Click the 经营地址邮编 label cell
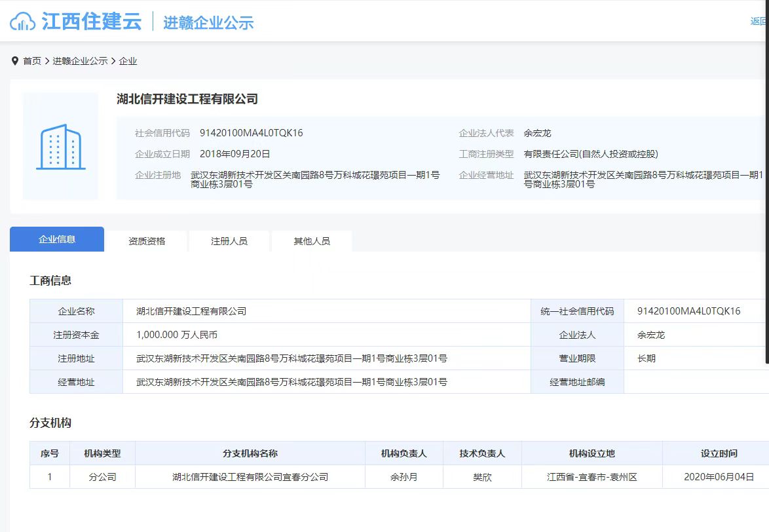769x532 pixels. (577, 382)
